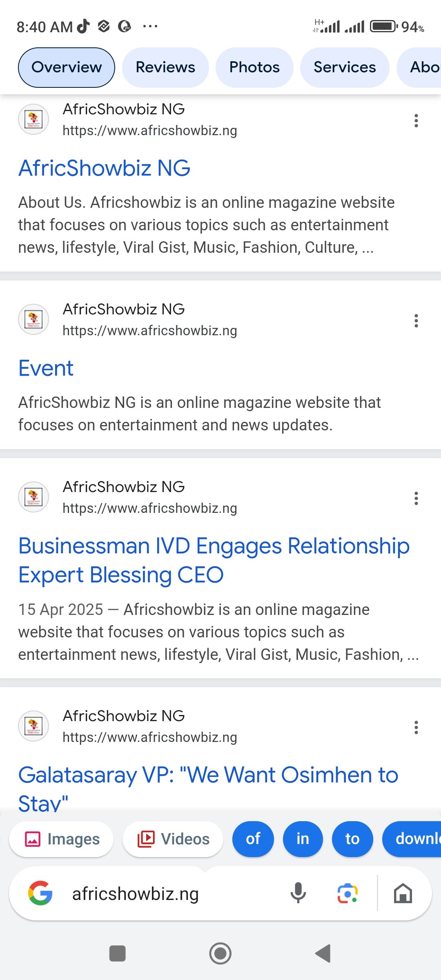This screenshot has height=980, width=441.
Task: Select the Services tab
Action: [345, 67]
